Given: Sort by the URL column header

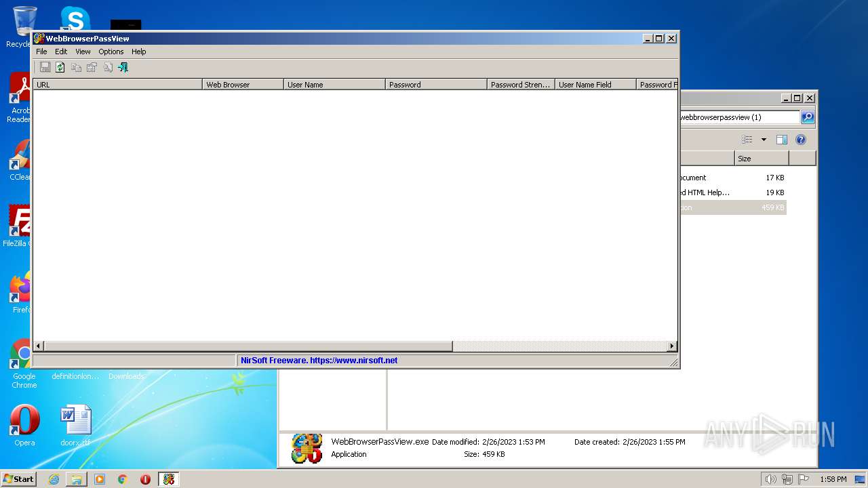Looking at the screenshot, I should point(118,85).
